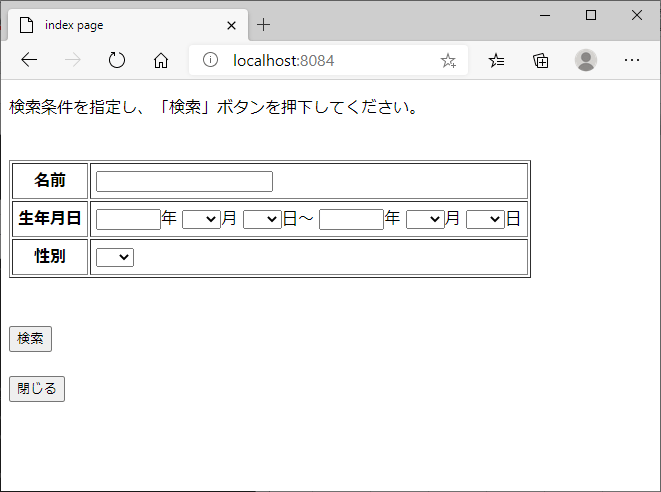Open the user profile avatar
Image resolution: width=661 pixels, height=492 pixels.
(586, 60)
